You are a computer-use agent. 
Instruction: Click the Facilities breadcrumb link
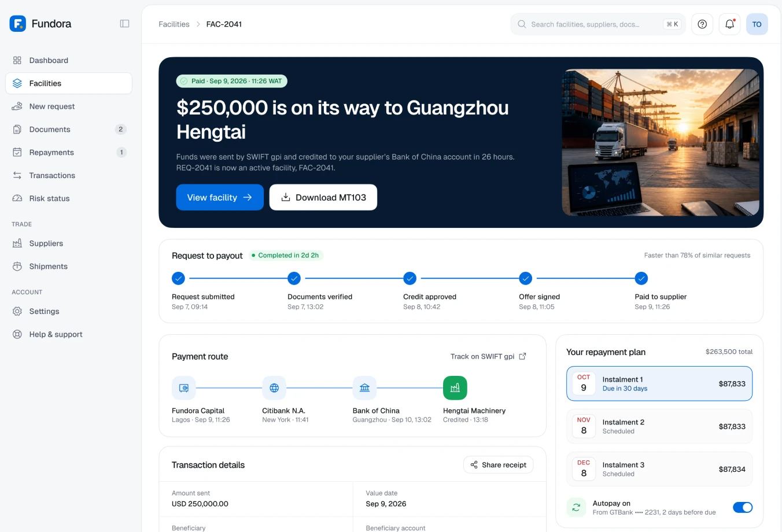tap(174, 24)
